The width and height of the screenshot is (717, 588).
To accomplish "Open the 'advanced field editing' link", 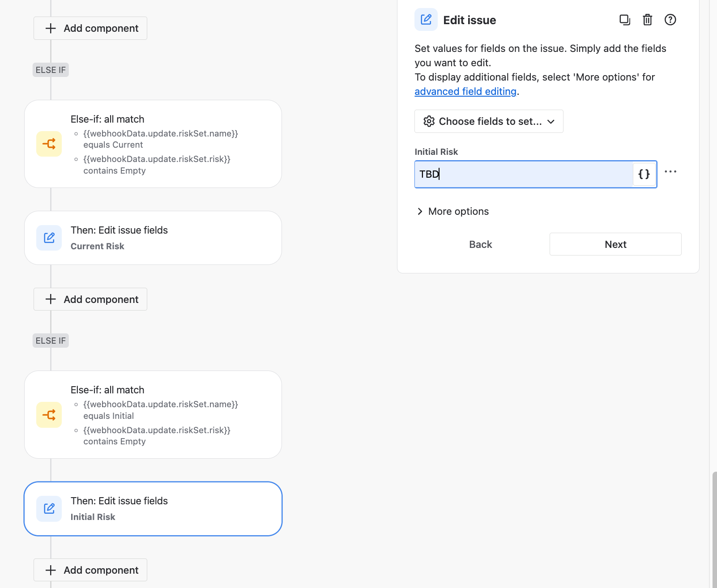I will pos(465,91).
